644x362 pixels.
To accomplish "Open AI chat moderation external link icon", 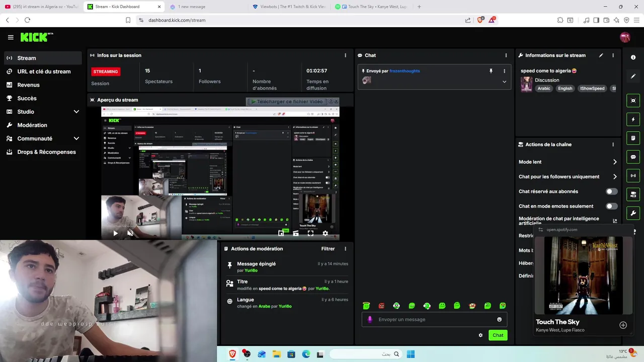I will point(615,221).
